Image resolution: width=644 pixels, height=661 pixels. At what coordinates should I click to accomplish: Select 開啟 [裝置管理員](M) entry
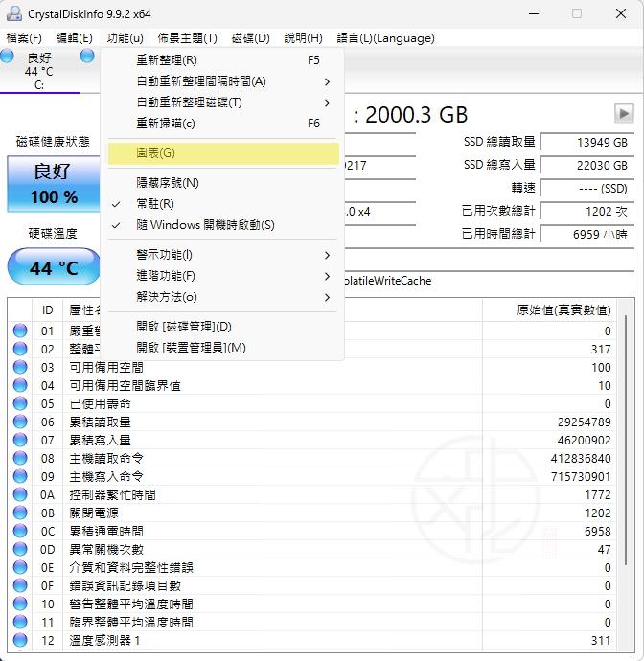coord(223,348)
